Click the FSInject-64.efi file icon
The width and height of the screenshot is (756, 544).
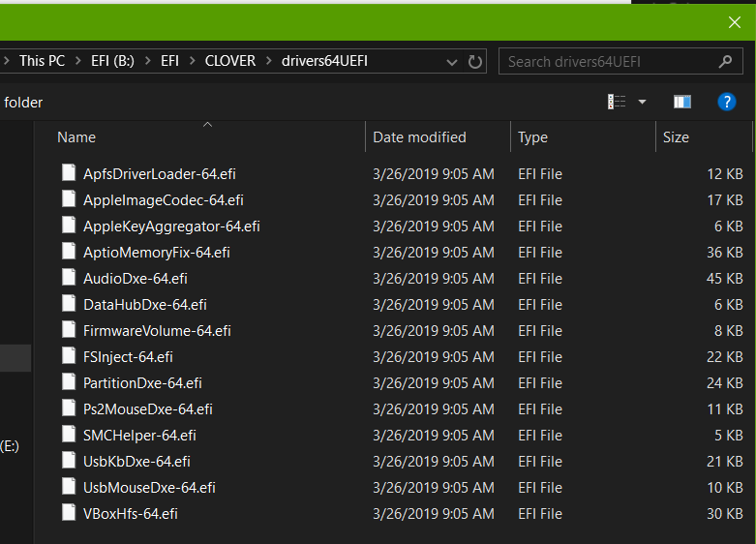(69, 355)
